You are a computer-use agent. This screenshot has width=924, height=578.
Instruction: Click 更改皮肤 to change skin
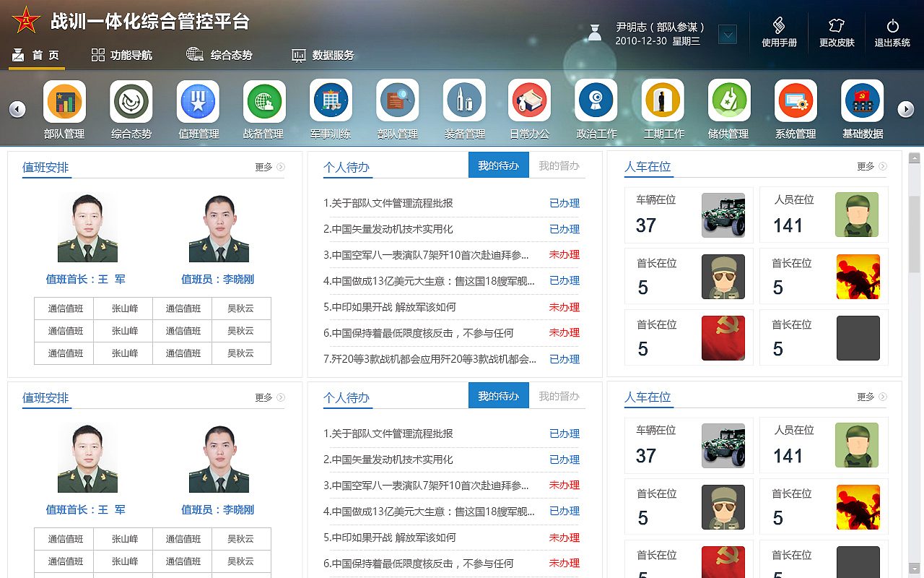[x=837, y=33]
